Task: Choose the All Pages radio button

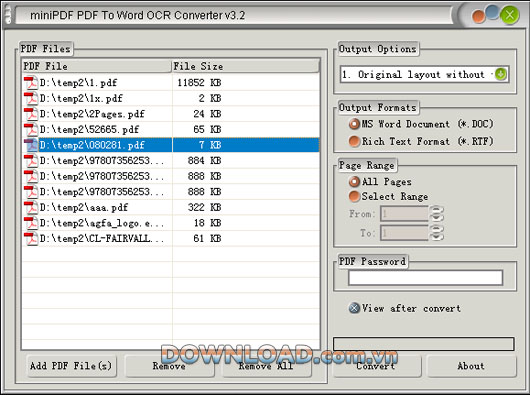Action: (354, 182)
